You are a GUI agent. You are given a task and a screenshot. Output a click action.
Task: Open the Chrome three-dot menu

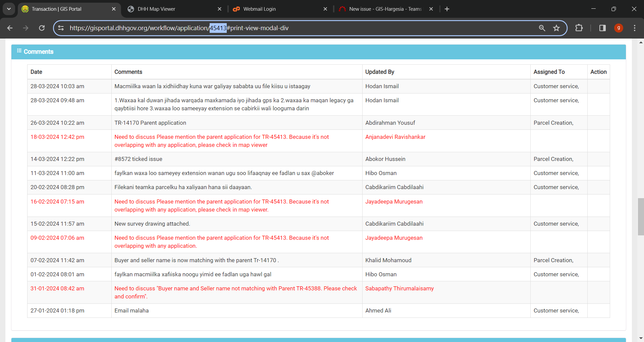pos(635,28)
